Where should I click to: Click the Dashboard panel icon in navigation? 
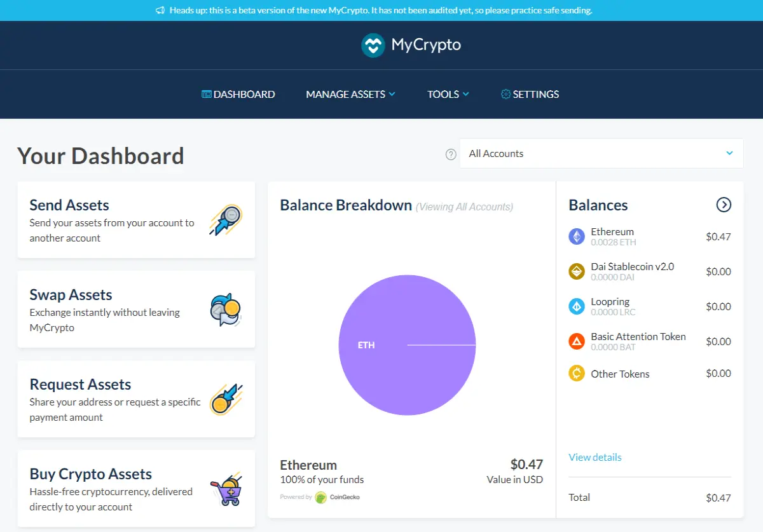[206, 94]
